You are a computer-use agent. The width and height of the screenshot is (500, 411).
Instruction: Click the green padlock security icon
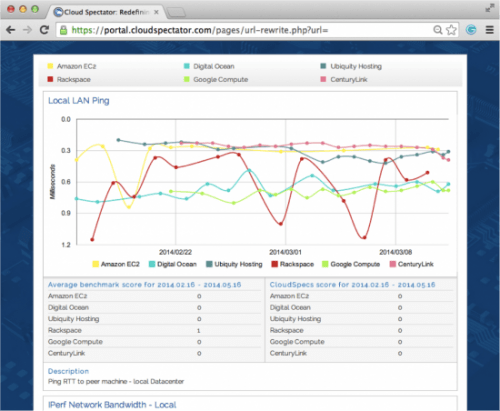tap(63, 30)
